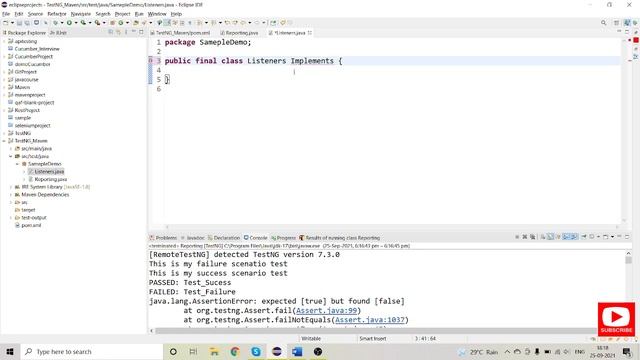
Task: Click the New Java Class icon
Action: tap(121, 23)
